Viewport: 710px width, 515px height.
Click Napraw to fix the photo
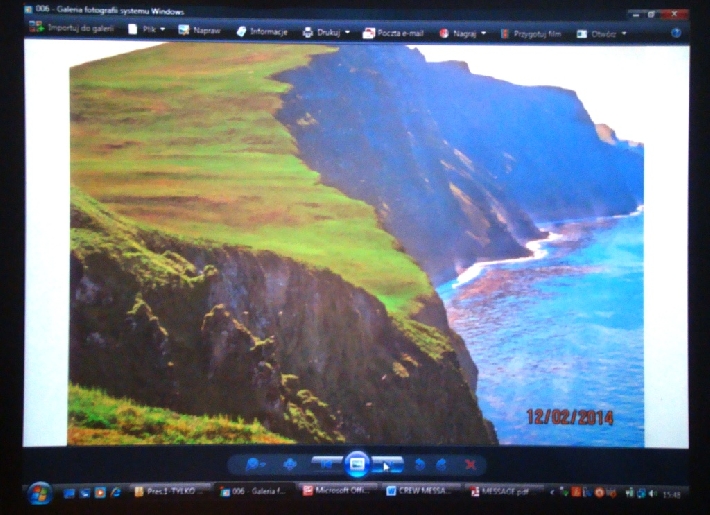pos(200,31)
